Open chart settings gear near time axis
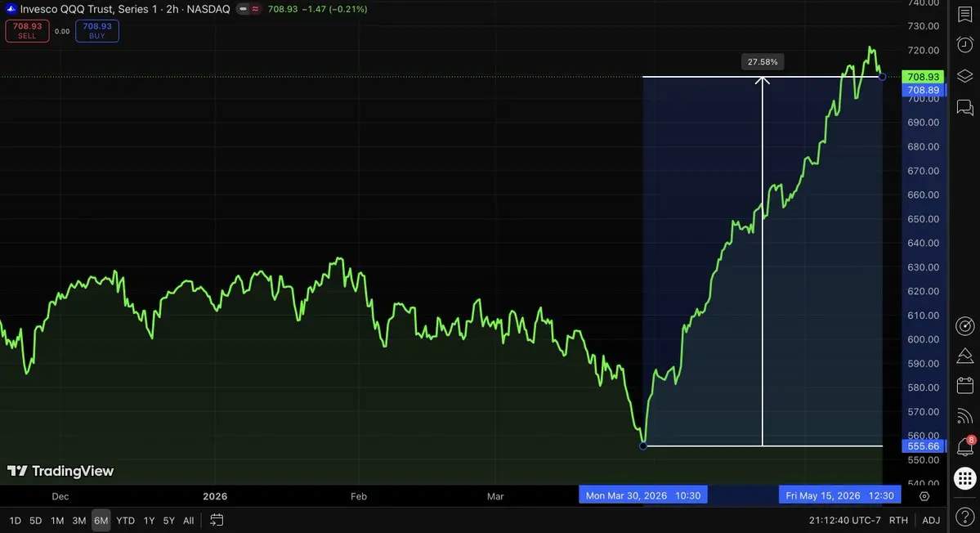The height and width of the screenshot is (533, 980). [x=924, y=496]
